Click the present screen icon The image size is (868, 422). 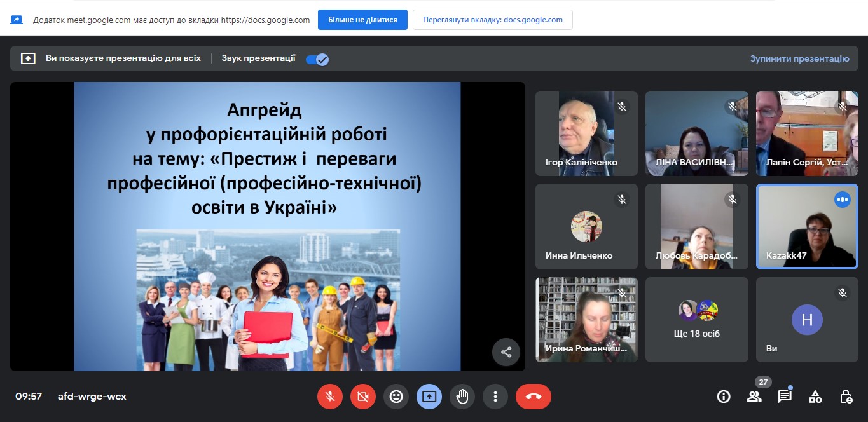429,397
